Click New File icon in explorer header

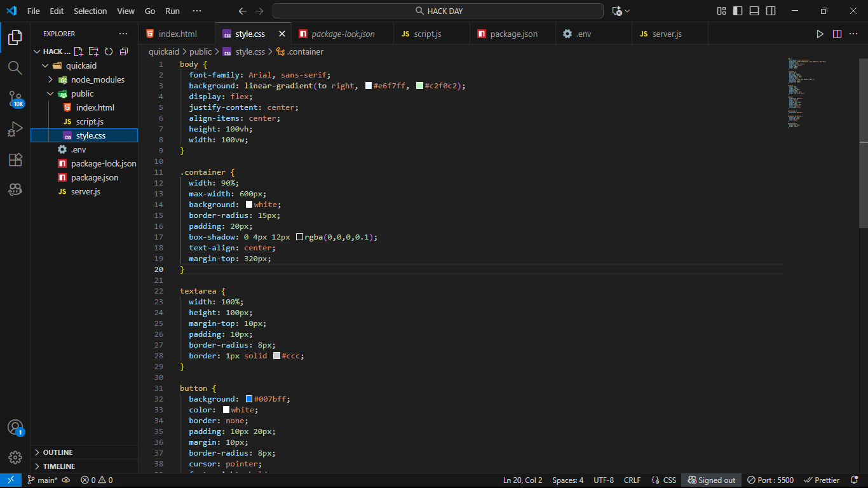[79, 51]
